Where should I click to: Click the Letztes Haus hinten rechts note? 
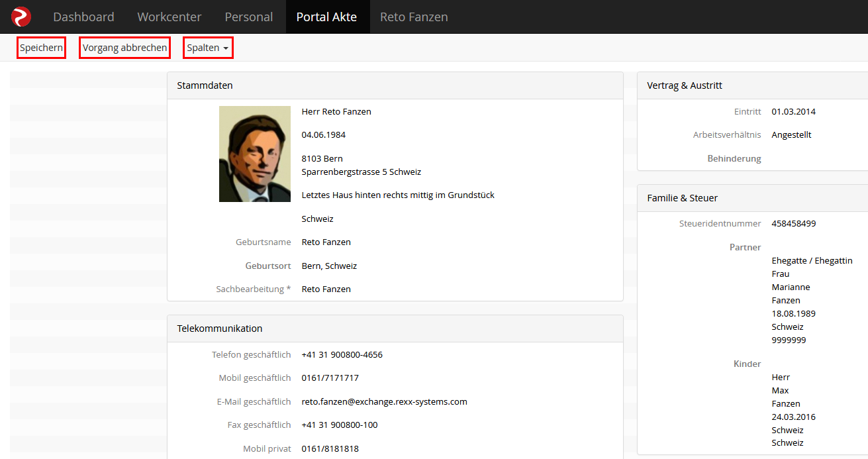[x=398, y=195]
